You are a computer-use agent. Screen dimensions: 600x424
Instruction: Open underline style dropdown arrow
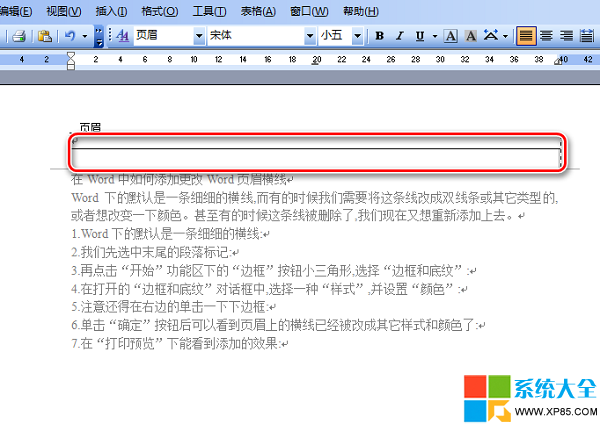(x=435, y=36)
